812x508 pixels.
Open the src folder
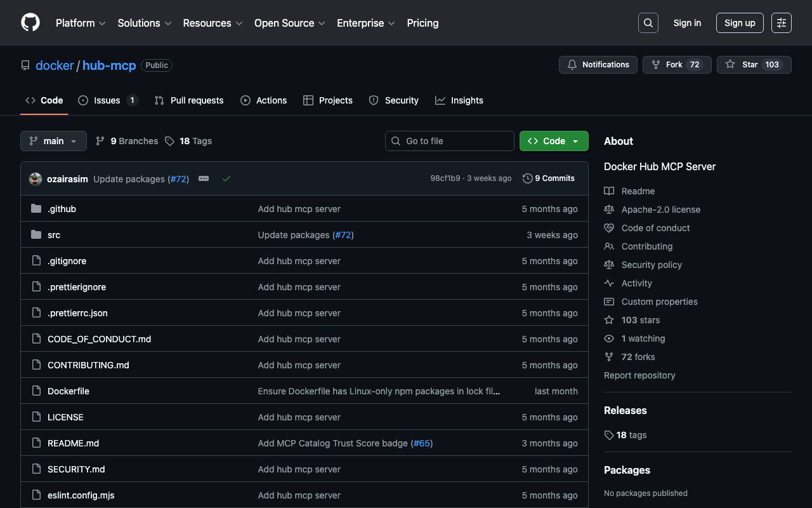click(54, 235)
